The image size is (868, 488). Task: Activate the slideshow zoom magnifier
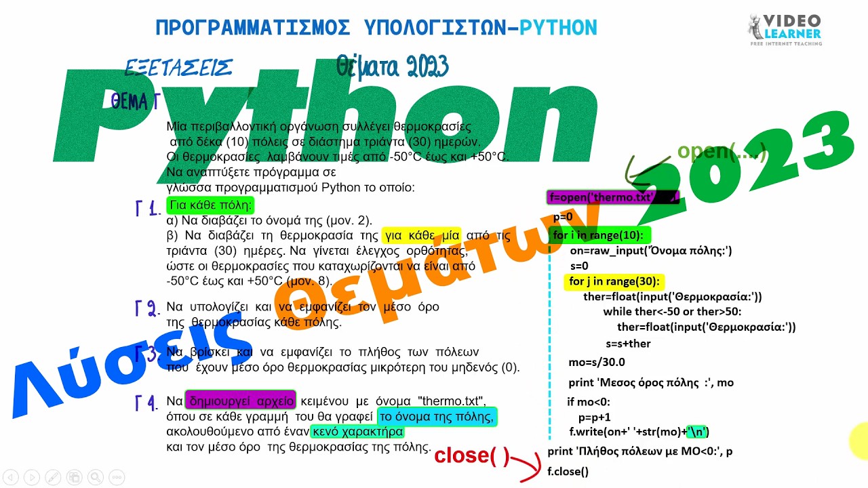pyautogui.click(x=94, y=476)
